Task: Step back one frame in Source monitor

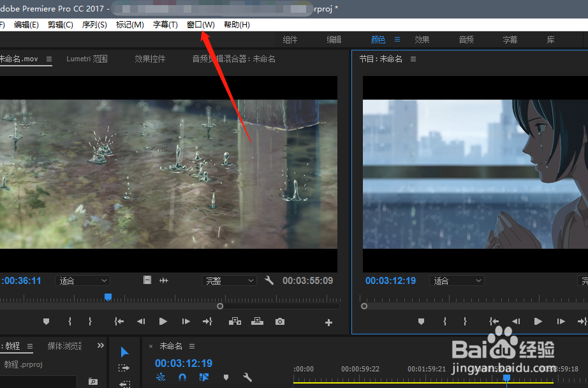Action: [x=141, y=322]
